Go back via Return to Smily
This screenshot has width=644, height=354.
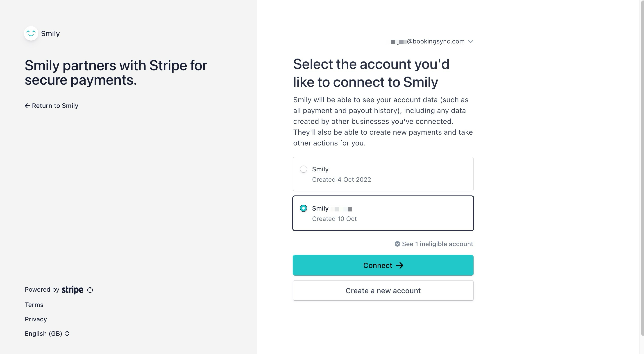[x=52, y=106]
